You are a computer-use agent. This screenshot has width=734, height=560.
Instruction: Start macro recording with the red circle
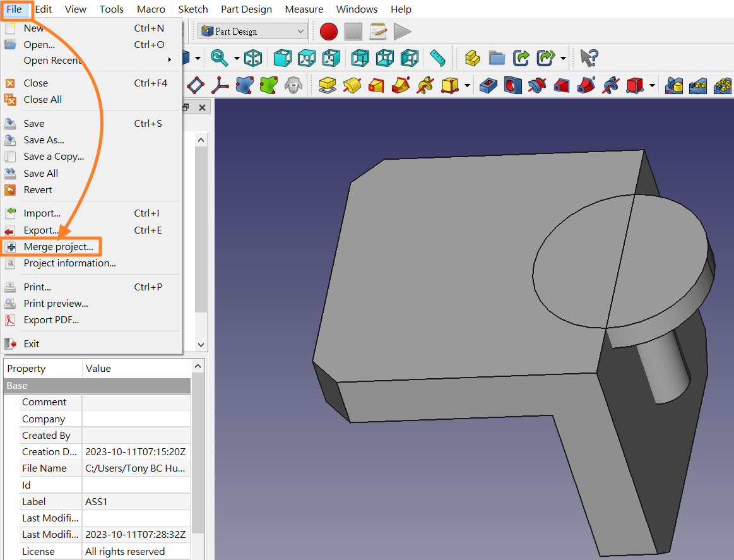[x=329, y=32]
